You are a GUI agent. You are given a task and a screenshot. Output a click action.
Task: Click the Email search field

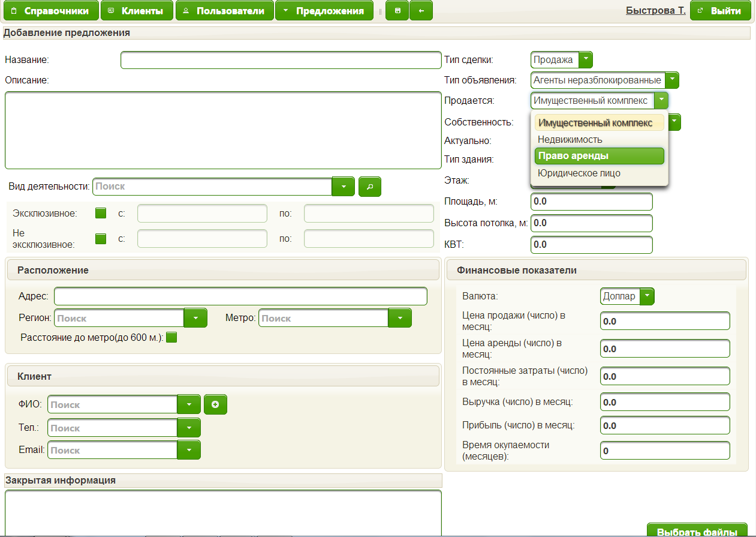pos(112,450)
